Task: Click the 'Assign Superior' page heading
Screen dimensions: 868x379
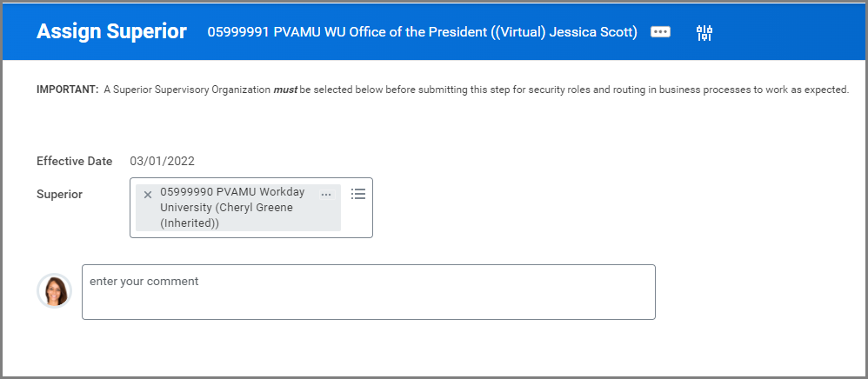Action: coord(111,32)
